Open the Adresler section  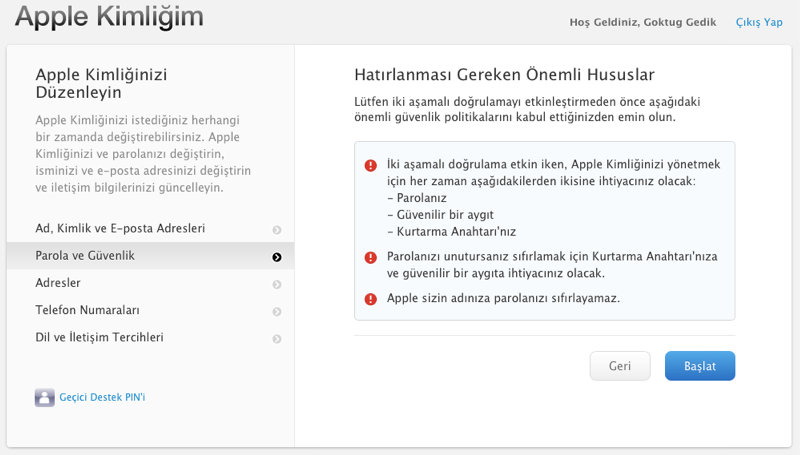coord(58,283)
